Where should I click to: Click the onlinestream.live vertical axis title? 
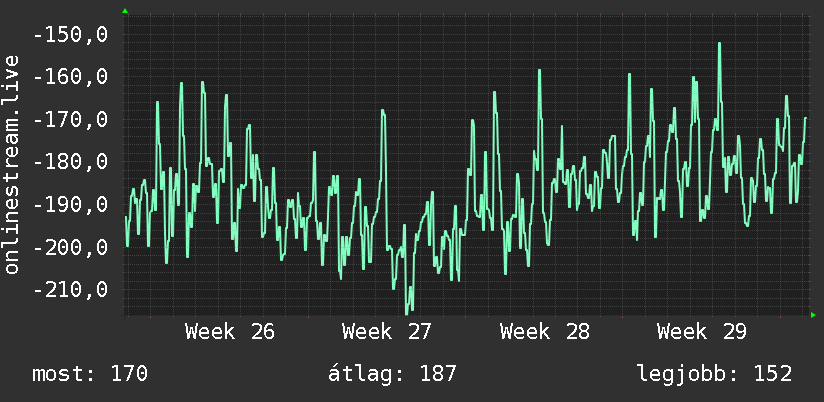[x=12, y=164]
